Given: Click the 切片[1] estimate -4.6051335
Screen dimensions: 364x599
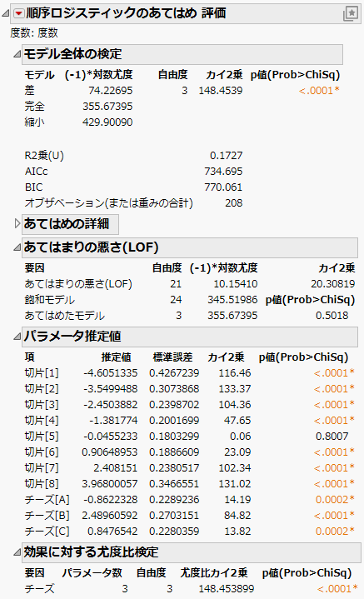Looking at the screenshot, I should 111,373.
